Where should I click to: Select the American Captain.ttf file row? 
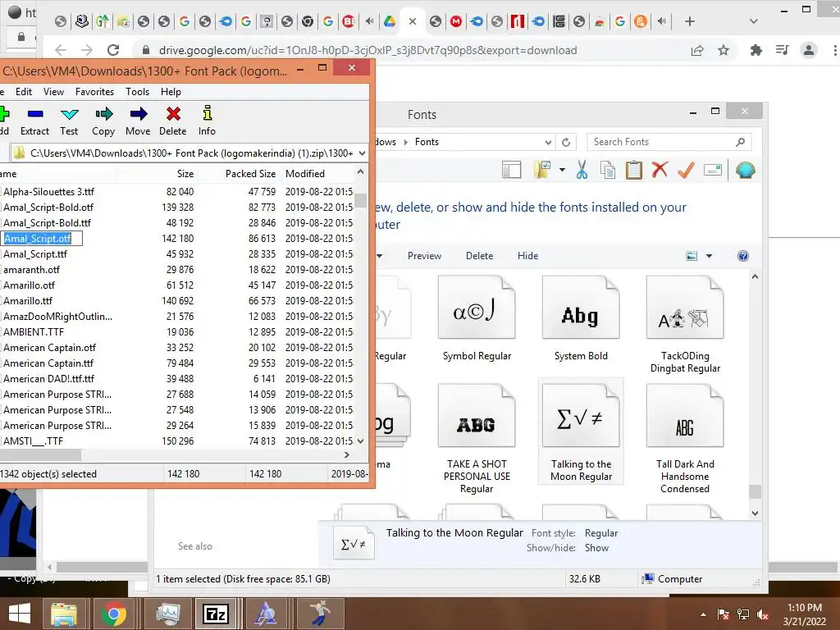pos(177,363)
